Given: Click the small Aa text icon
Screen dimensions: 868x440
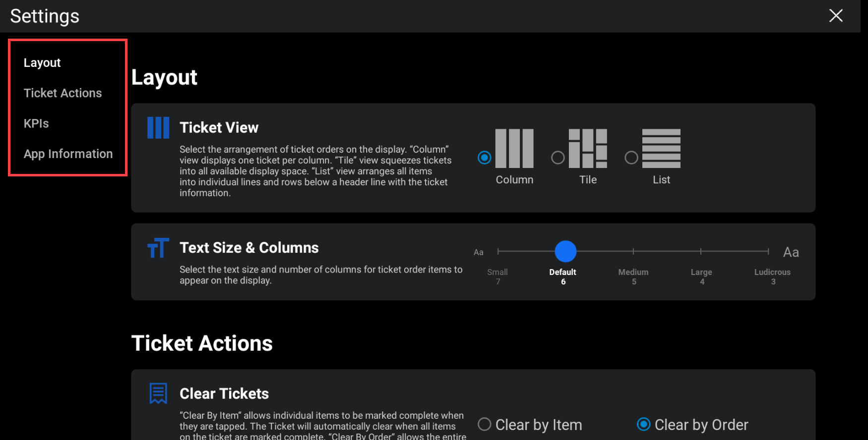Looking at the screenshot, I should point(478,252).
